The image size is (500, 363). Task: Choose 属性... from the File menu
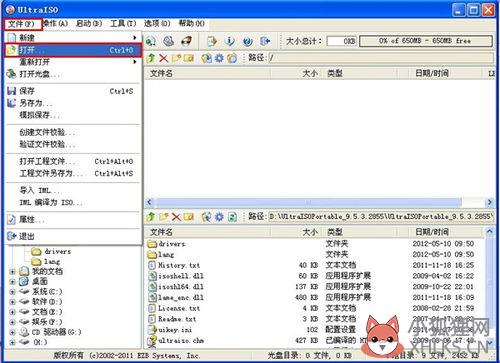73,219
